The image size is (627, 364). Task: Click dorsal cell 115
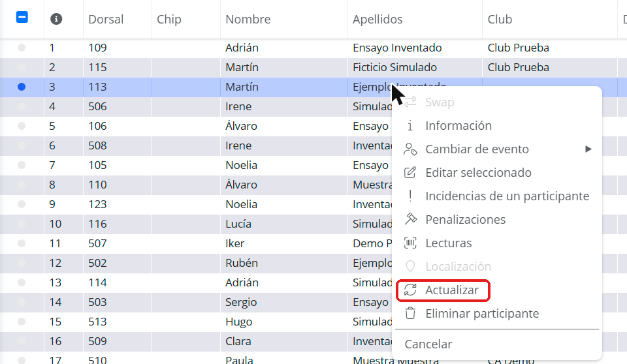click(97, 67)
